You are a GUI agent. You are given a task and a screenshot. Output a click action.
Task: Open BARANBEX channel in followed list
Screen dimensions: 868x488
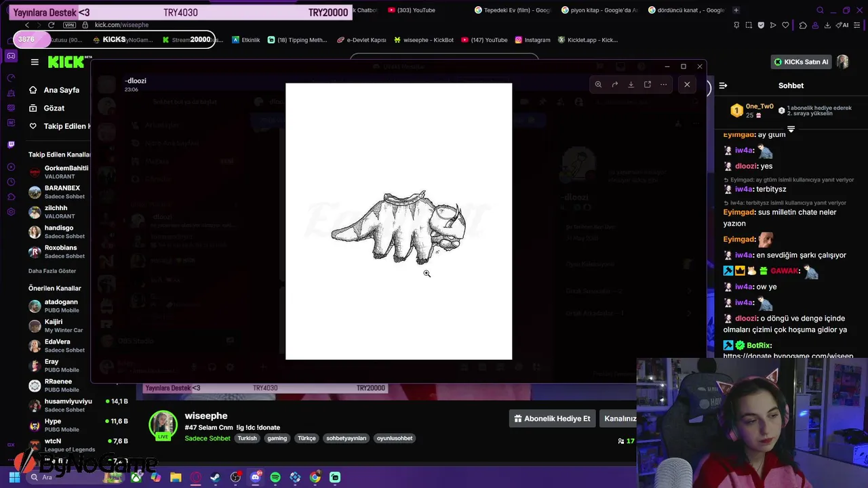[x=59, y=192]
